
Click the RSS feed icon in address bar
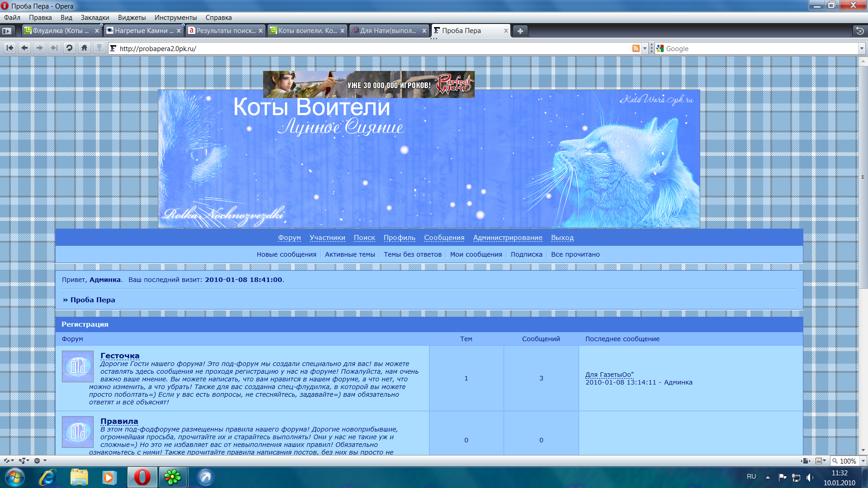[636, 48]
